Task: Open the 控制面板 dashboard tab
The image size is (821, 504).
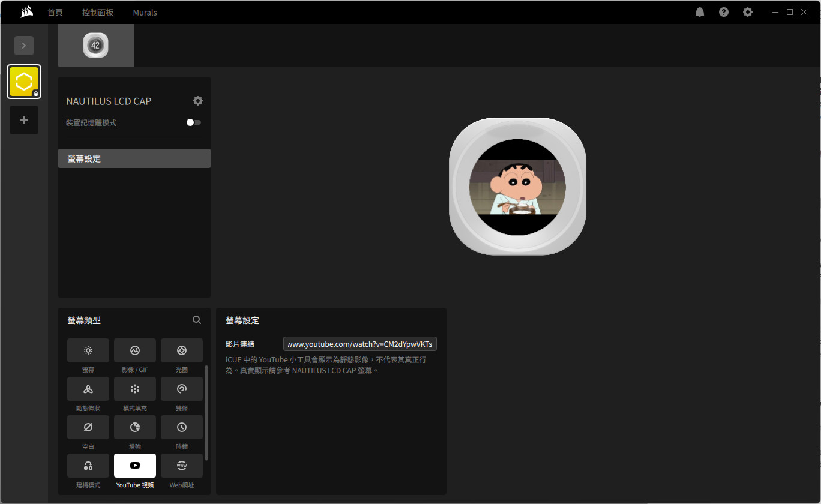Action: click(x=98, y=12)
